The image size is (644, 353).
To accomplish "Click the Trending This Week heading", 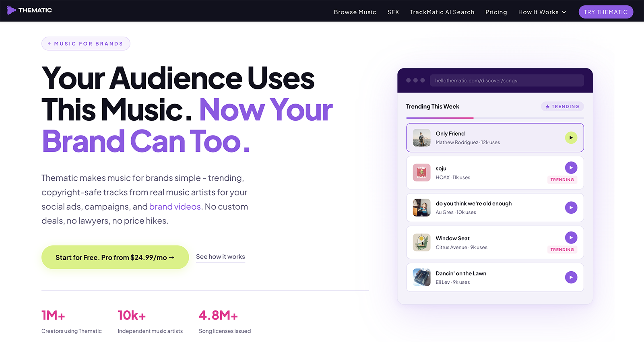I will 433,107.
